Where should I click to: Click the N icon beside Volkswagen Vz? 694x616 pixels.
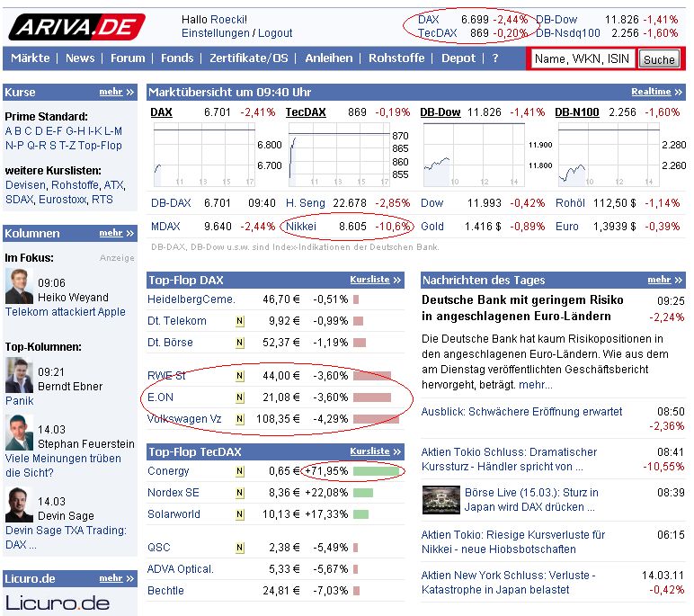(239, 419)
